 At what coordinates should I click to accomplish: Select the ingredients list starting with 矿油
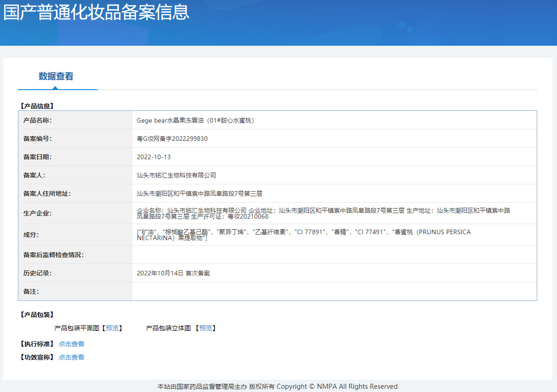pyautogui.click(x=304, y=235)
